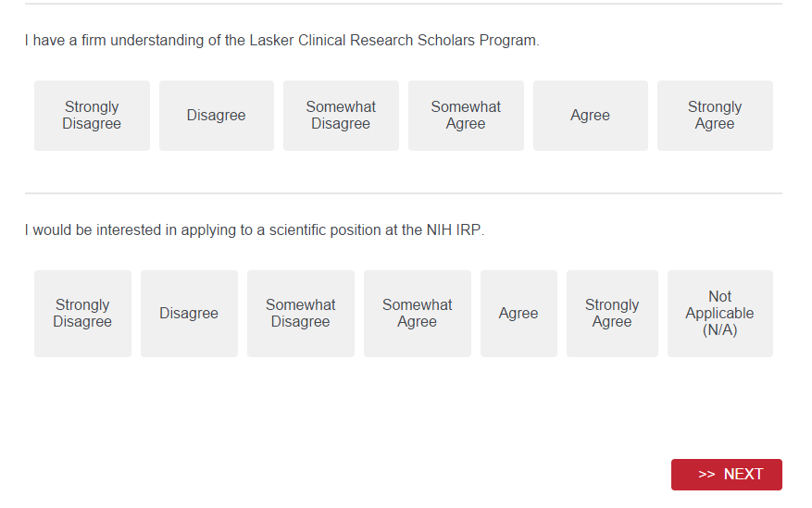Click the NIH IRP scientific position question text
This screenshot has height=508, width=812.
coord(255,230)
